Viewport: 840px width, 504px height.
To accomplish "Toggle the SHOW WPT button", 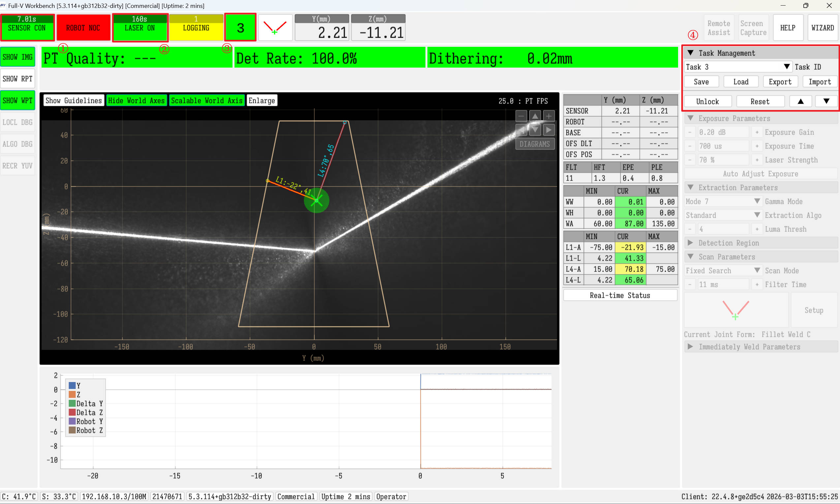I will (x=18, y=101).
